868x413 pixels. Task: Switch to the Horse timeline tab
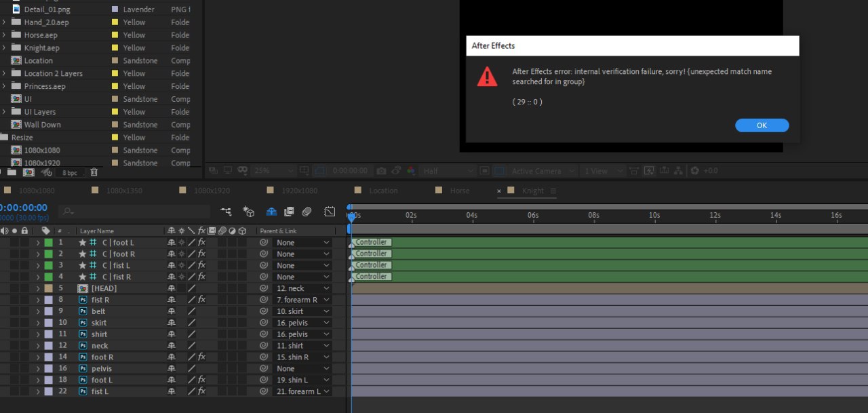[x=460, y=191]
